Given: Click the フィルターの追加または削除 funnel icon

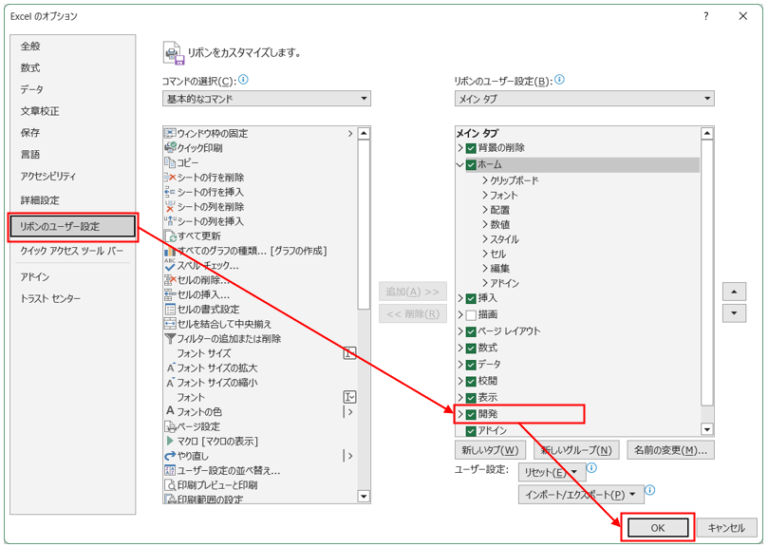Looking at the screenshot, I should point(170,339).
